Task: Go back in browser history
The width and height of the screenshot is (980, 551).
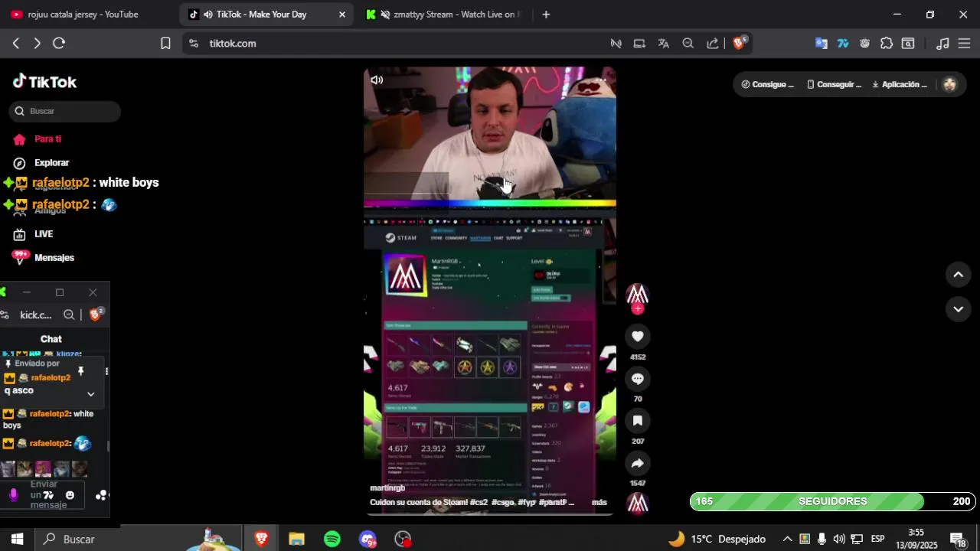Action: coord(15,44)
